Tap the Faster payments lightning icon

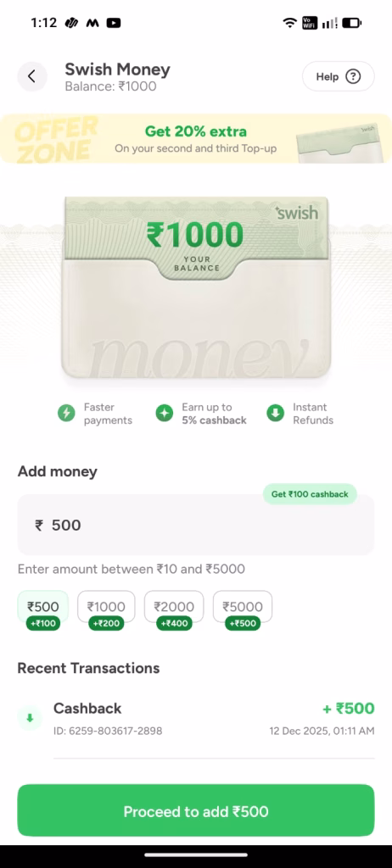(66, 413)
